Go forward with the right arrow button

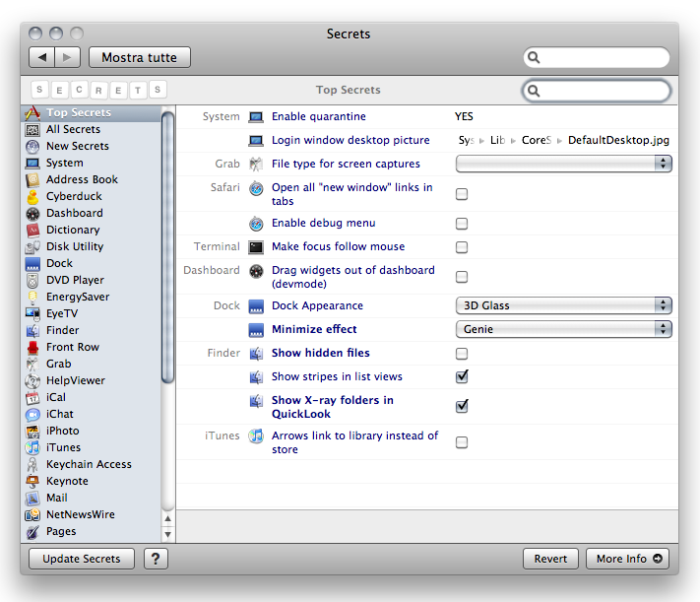[67, 58]
